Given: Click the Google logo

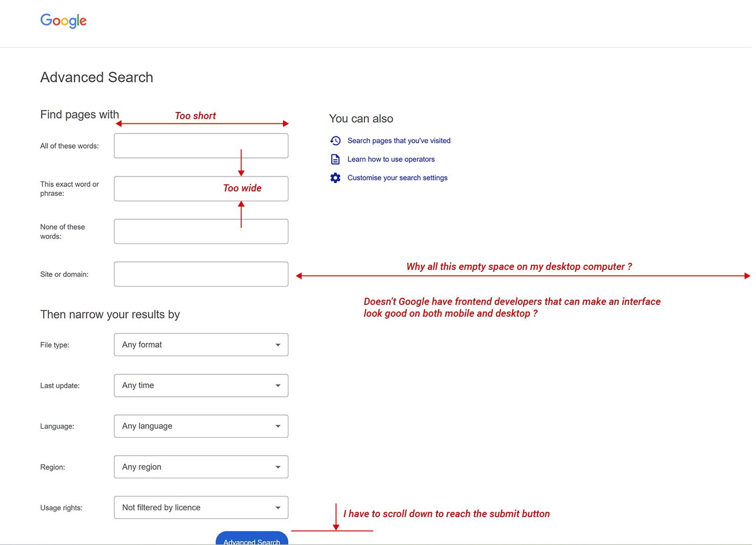Looking at the screenshot, I should click(x=63, y=21).
